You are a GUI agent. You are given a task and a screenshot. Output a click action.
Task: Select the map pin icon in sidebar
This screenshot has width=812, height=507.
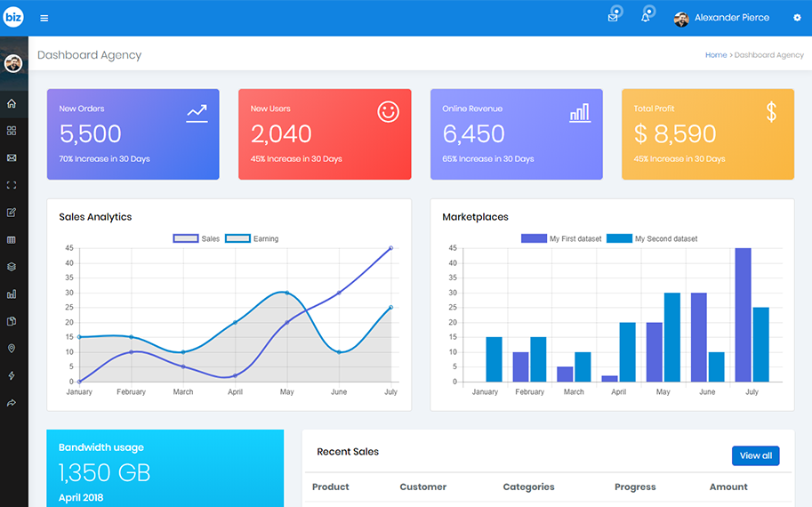[12, 349]
